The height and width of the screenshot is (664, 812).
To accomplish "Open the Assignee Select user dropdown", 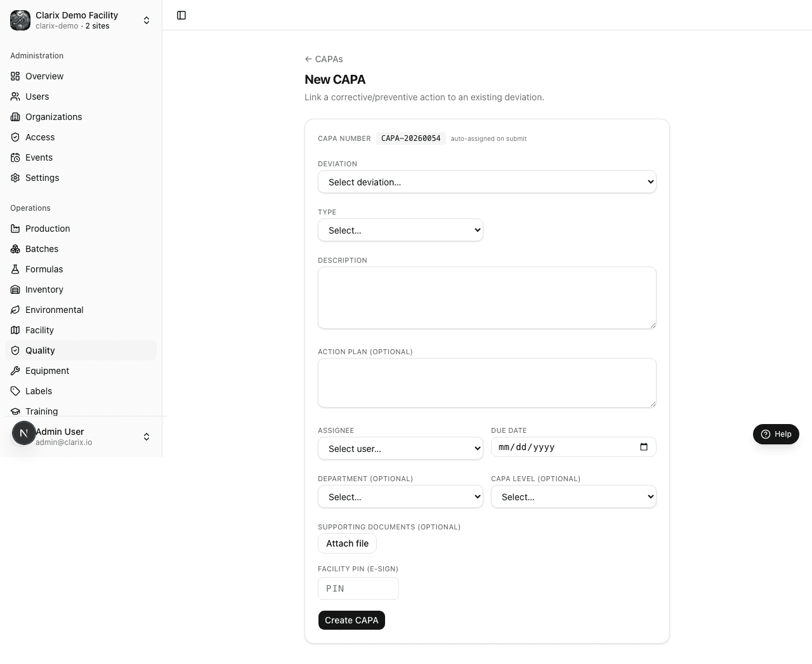I will point(400,449).
